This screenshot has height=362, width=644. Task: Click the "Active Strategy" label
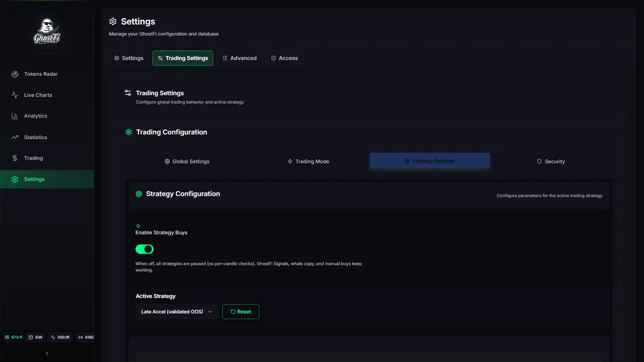click(156, 296)
